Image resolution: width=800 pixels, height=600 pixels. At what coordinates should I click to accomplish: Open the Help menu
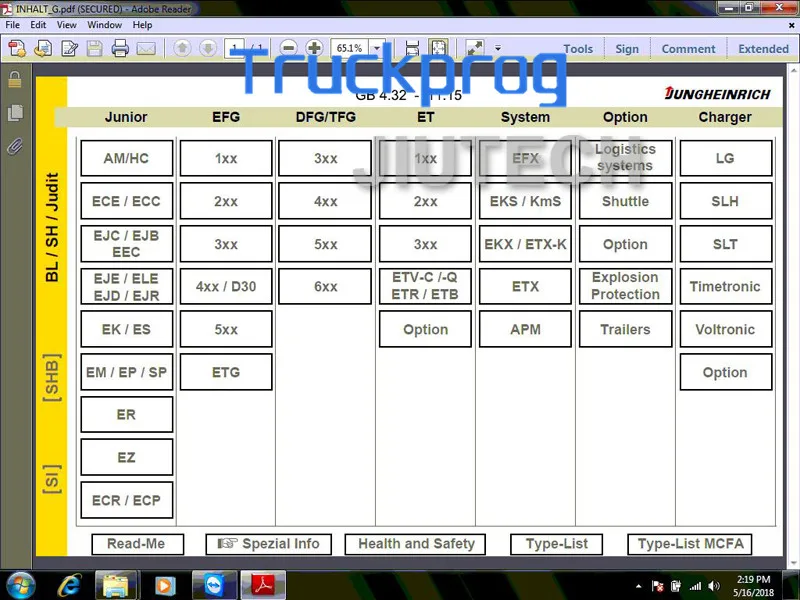pyautogui.click(x=142, y=24)
